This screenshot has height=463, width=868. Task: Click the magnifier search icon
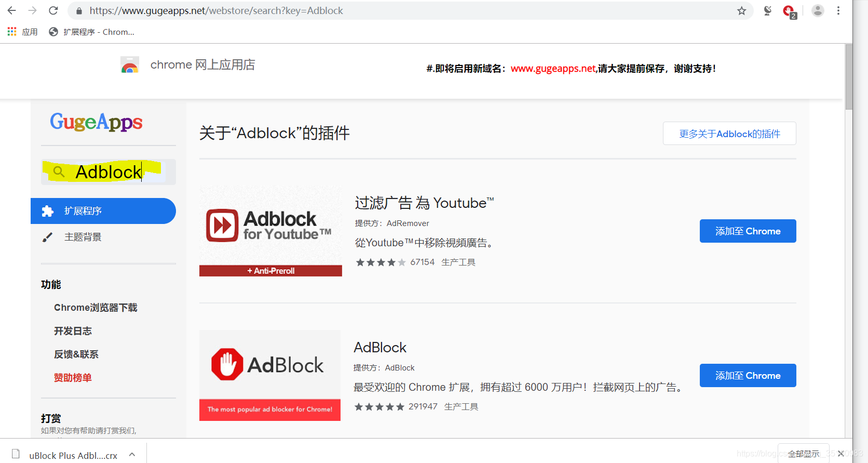point(59,172)
